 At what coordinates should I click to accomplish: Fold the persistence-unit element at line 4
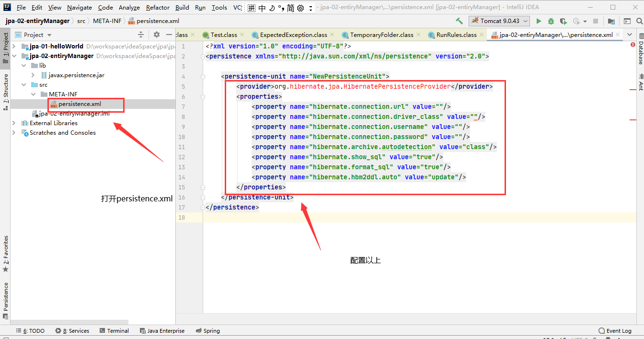(x=203, y=76)
